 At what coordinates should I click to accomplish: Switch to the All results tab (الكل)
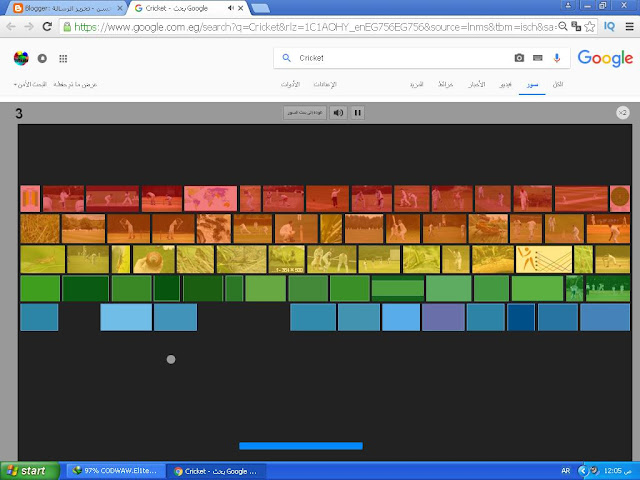tap(558, 84)
